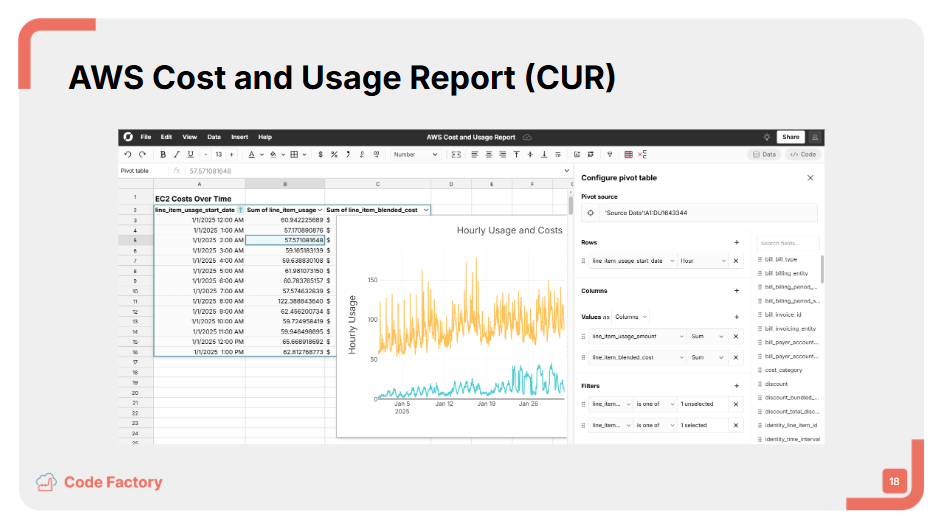
Task: Expand the formula bar chevron
Action: (566, 171)
